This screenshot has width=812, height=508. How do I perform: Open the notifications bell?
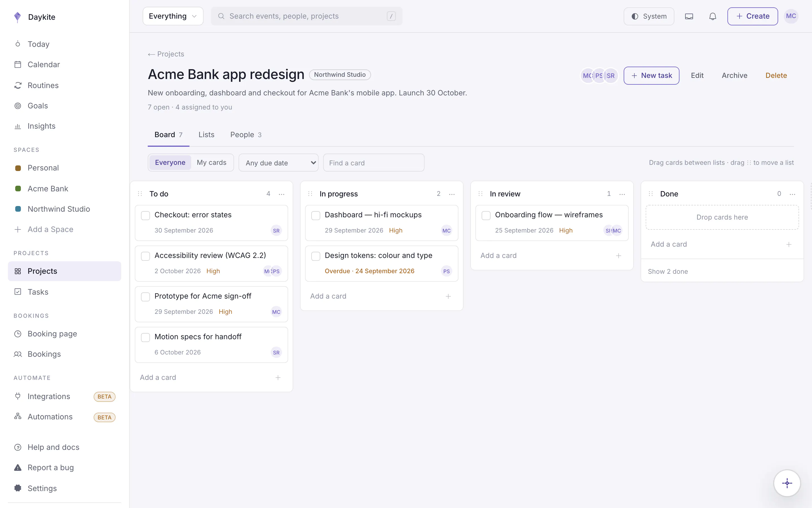click(x=713, y=16)
